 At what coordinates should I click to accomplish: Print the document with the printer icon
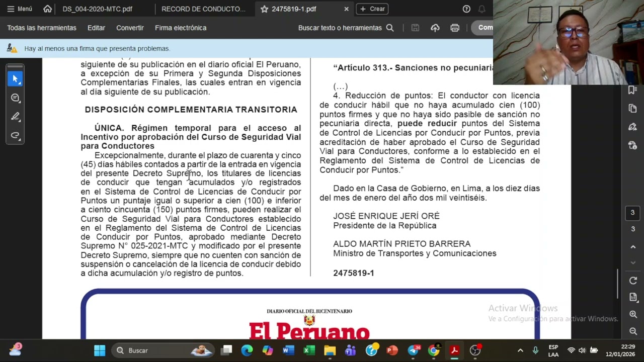tap(455, 28)
